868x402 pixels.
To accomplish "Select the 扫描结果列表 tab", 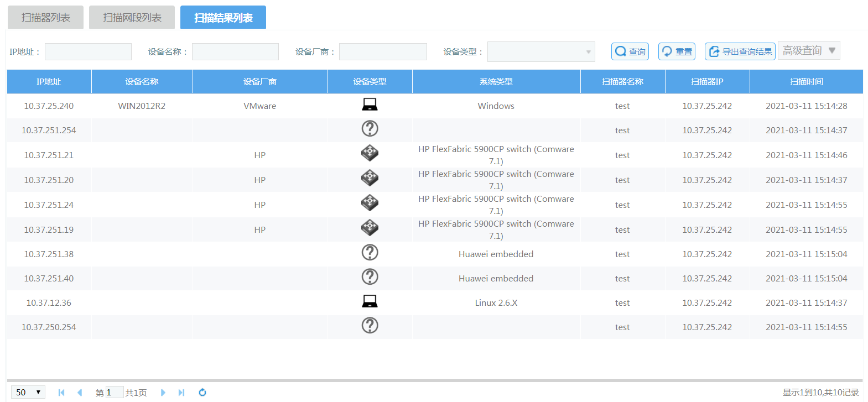I will (224, 18).
